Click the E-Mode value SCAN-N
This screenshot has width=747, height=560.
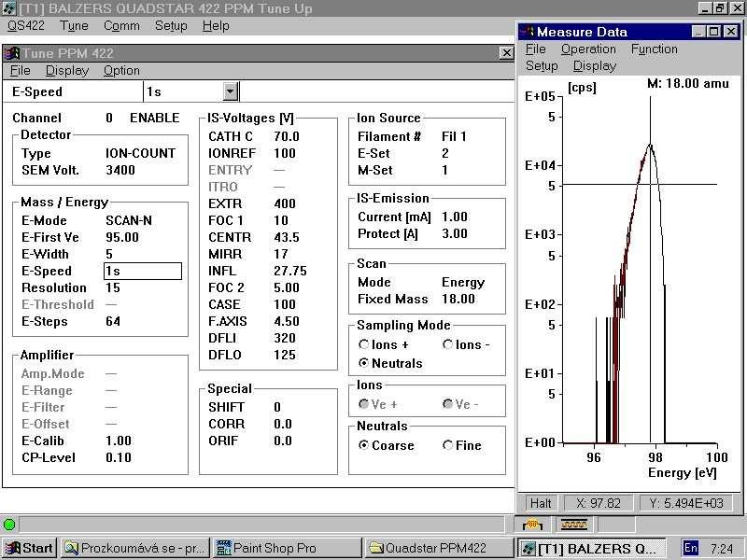point(129,220)
